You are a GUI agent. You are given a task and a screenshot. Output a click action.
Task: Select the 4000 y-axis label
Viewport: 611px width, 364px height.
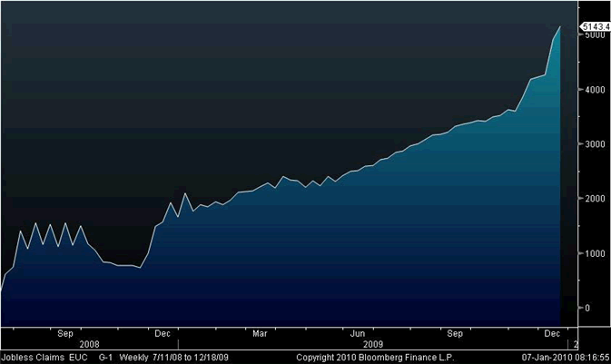595,90
